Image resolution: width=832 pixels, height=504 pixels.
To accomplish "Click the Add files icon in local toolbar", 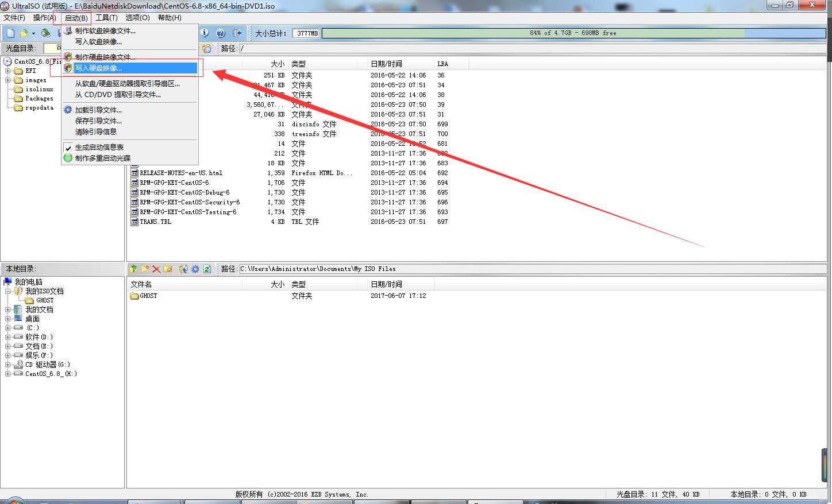I will (x=184, y=269).
